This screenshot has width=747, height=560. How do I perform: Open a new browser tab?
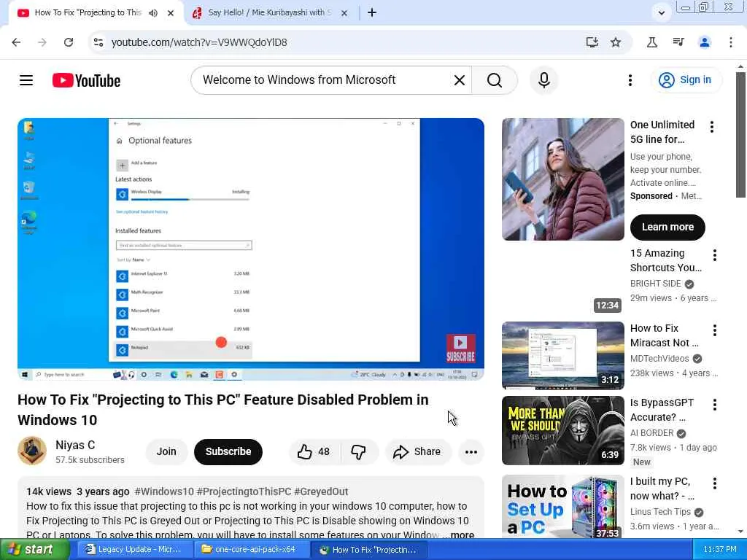pos(372,13)
